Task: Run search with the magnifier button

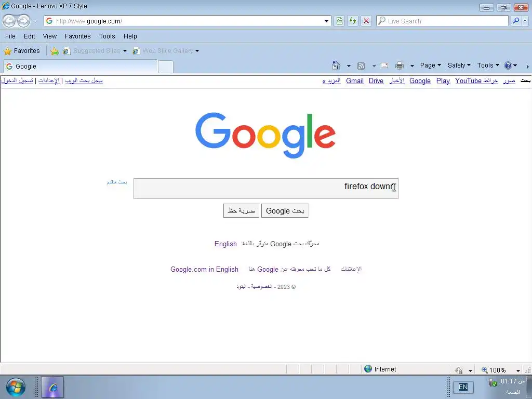Action: click(516, 21)
